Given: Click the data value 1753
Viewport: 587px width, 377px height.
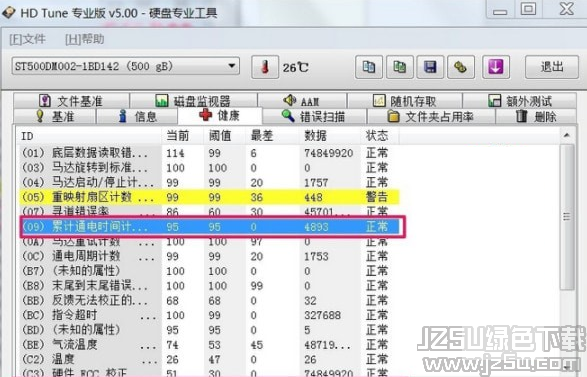Looking at the screenshot, I should click(316, 256).
